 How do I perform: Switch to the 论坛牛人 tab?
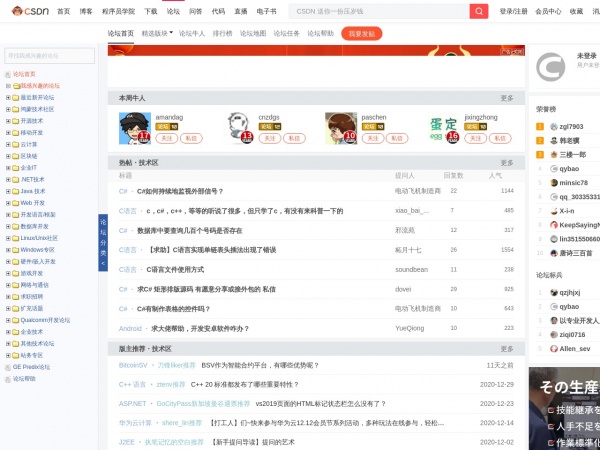click(x=192, y=34)
